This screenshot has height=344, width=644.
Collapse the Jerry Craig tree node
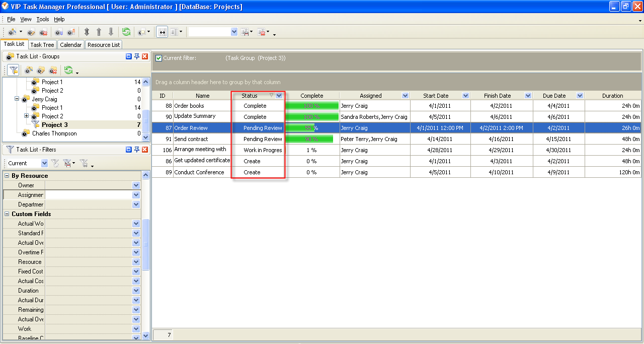point(17,99)
